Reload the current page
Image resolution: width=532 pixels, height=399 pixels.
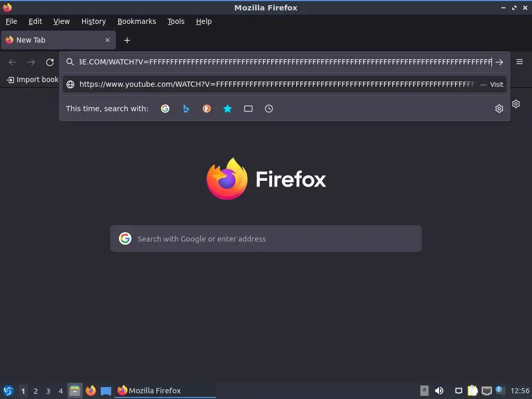50,62
